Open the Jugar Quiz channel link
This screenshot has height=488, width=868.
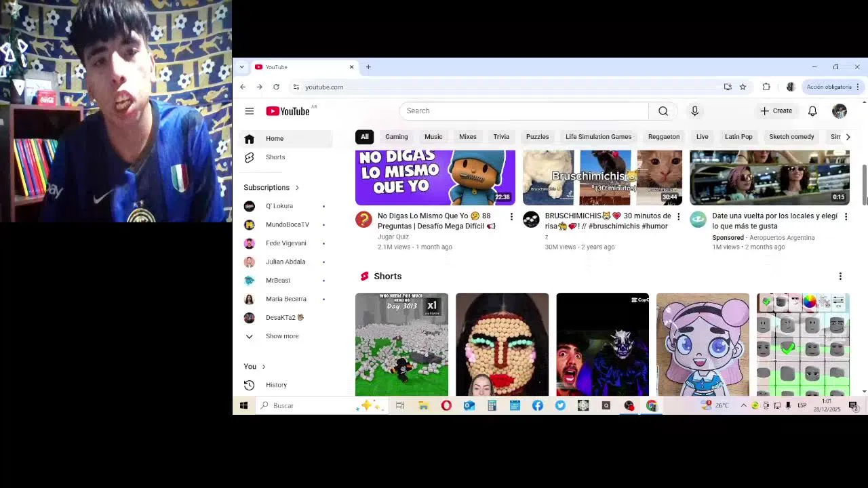pos(393,237)
